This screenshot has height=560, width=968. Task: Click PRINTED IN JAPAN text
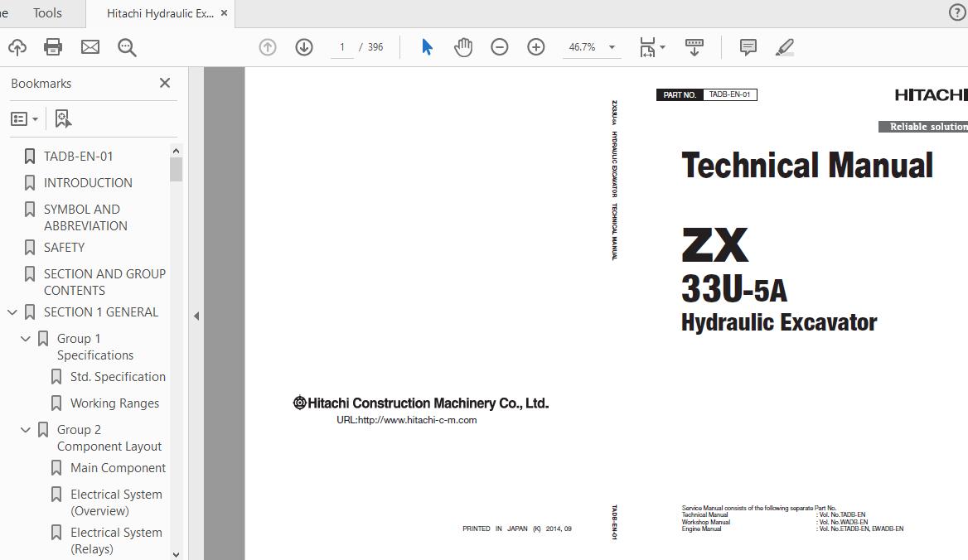pos(516,529)
